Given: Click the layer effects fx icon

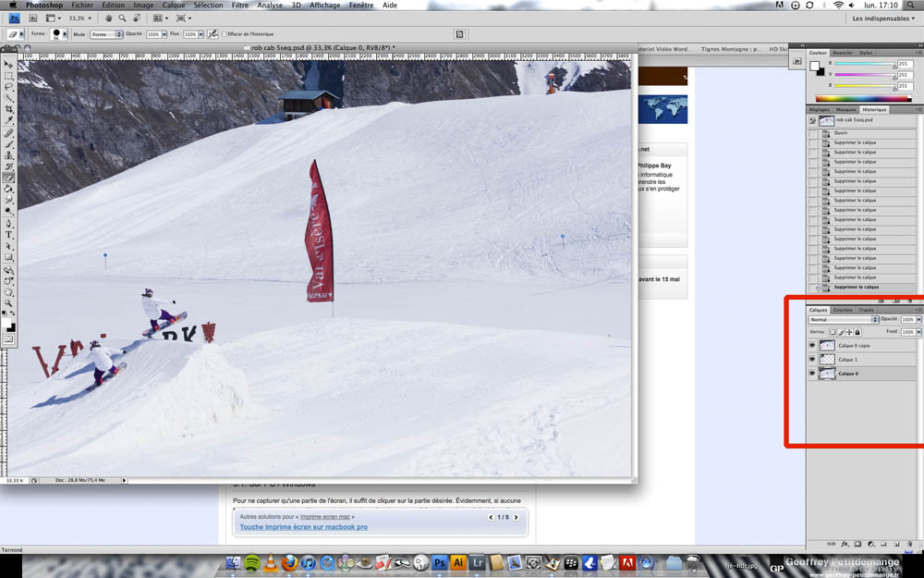Looking at the screenshot, I should click(845, 544).
